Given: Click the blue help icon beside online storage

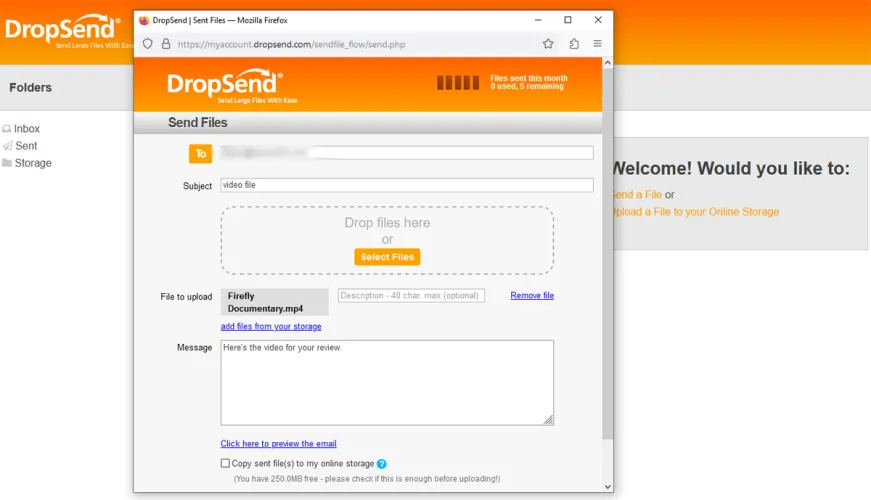Looking at the screenshot, I should (x=382, y=464).
